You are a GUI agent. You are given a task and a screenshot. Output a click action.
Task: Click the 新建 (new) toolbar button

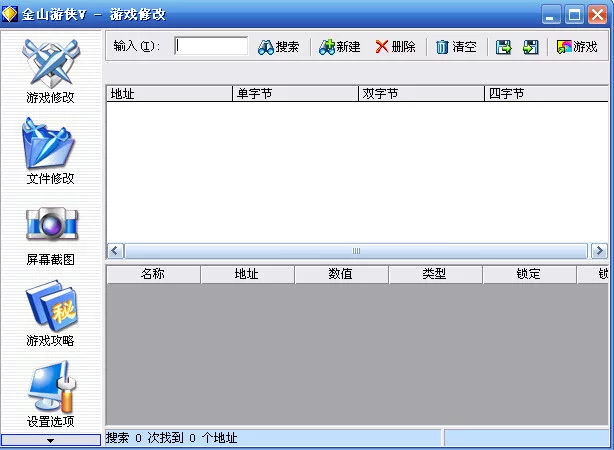pyautogui.click(x=339, y=47)
